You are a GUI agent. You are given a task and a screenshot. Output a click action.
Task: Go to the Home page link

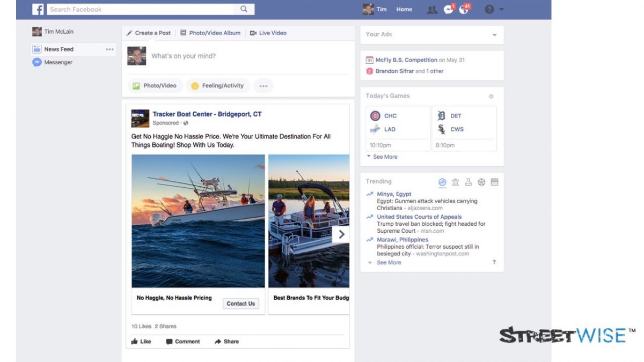pos(404,9)
